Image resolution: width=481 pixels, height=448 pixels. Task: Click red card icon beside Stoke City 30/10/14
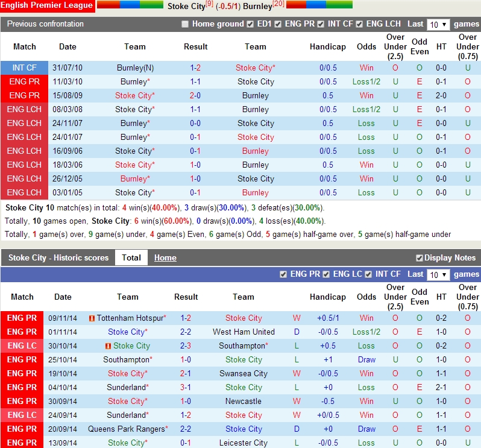(x=108, y=346)
